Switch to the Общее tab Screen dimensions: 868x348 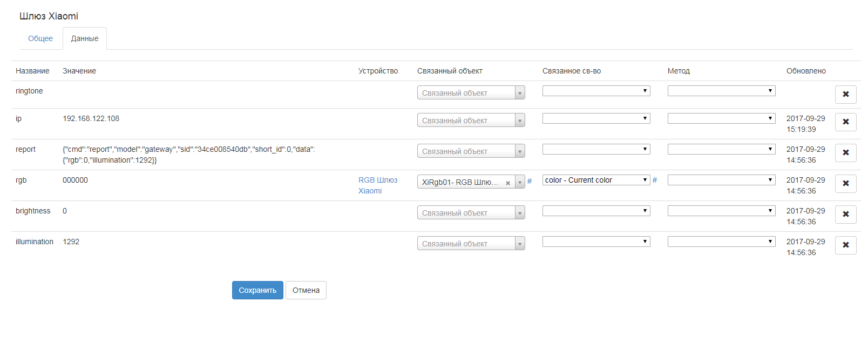click(x=40, y=38)
